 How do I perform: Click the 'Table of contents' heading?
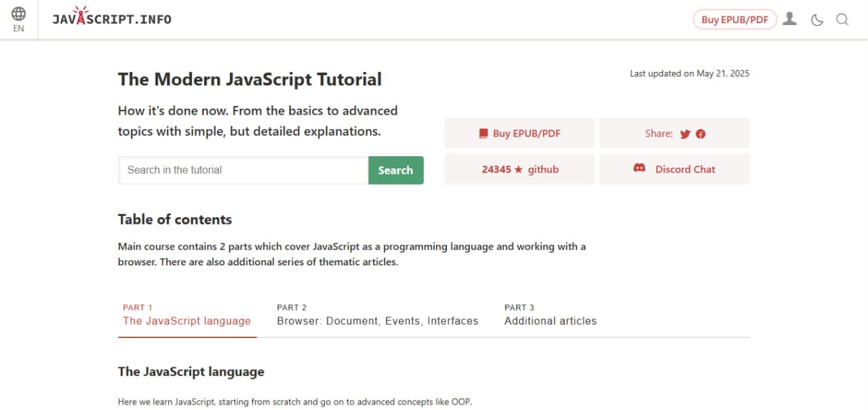pos(175,219)
